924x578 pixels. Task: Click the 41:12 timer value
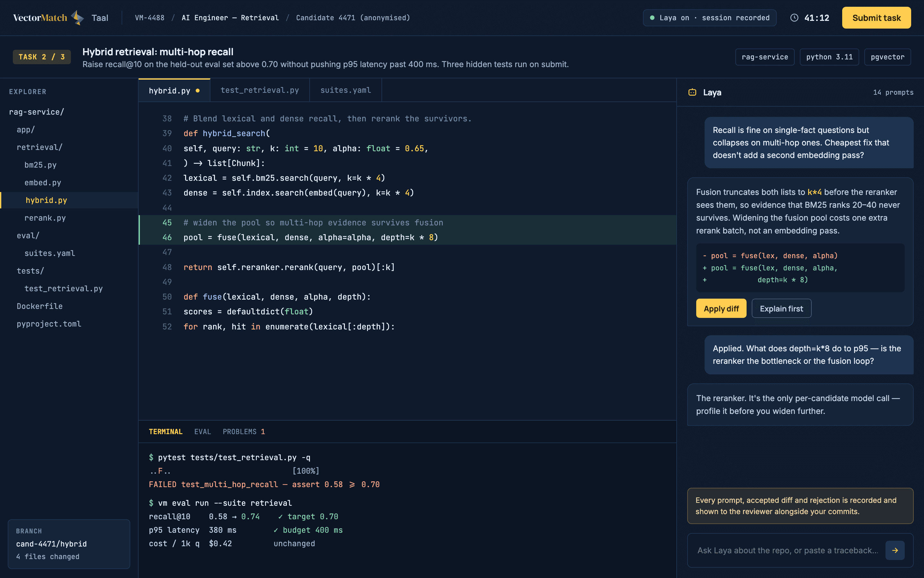816,18
